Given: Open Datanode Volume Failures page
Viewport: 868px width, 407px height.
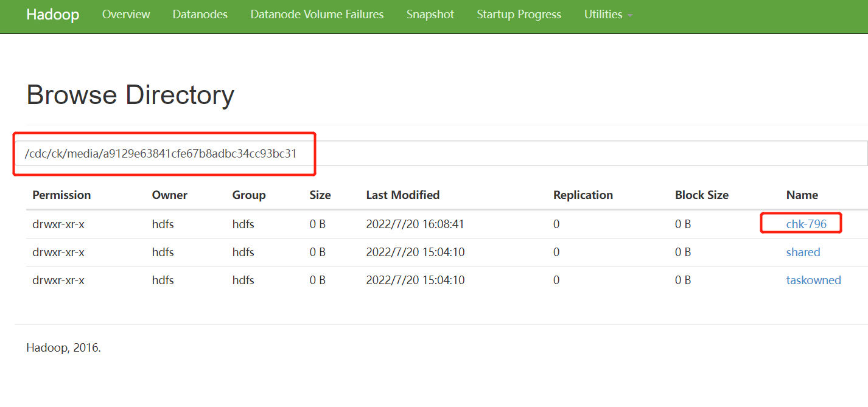Looking at the screenshot, I should [317, 15].
